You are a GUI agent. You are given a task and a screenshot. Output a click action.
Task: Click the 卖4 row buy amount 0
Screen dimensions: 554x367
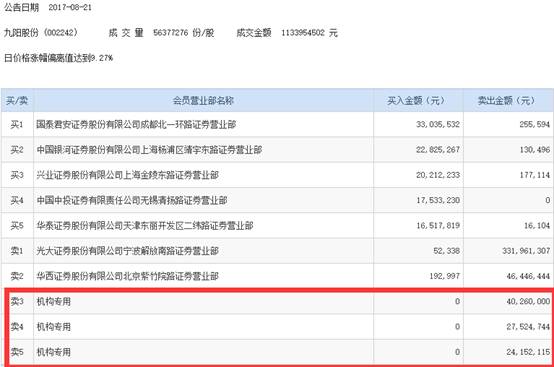point(457,326)
